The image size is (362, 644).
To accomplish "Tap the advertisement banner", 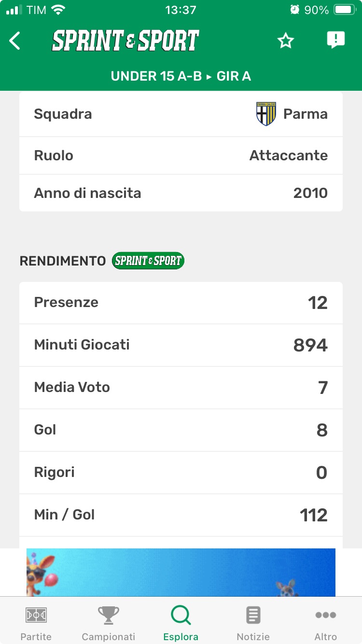I will (181, 572).
